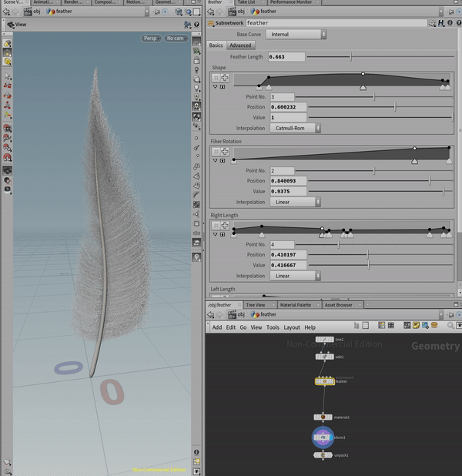Open the Edit menu in network editor

[231, 327]
